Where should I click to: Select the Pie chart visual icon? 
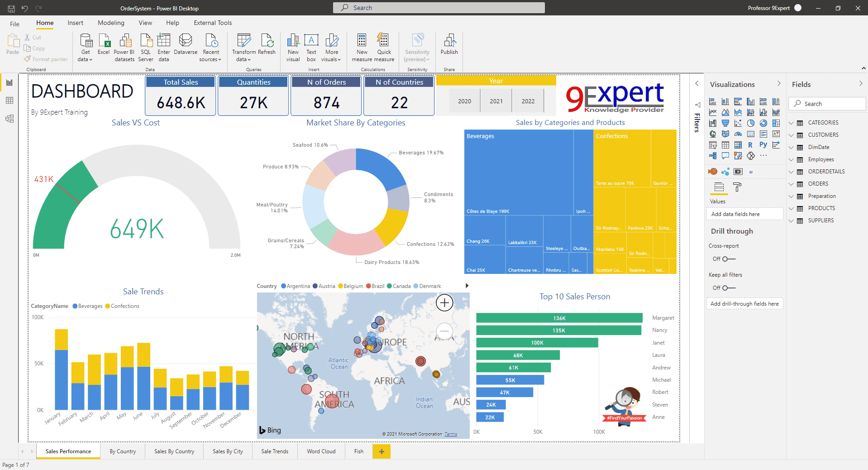pyautogui.click(x=751, y=123)
